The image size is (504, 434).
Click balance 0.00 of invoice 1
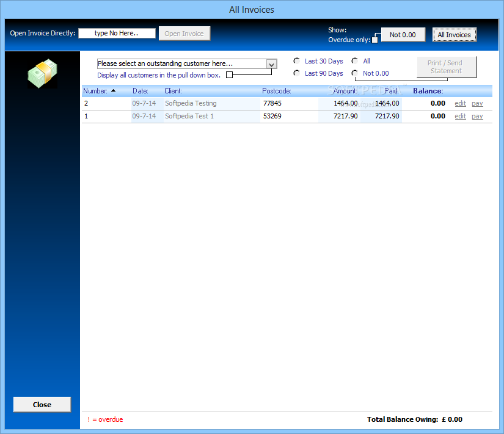click(x=438, y=117)
